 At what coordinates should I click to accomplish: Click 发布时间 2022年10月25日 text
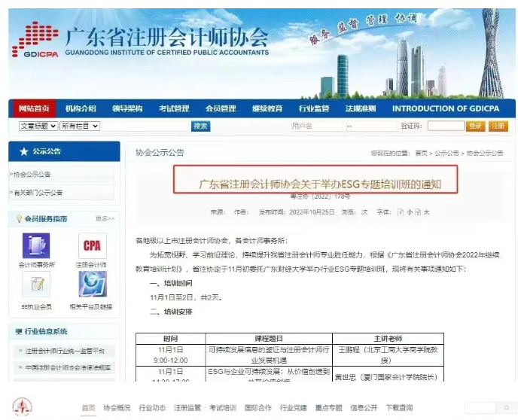[297, 212]
